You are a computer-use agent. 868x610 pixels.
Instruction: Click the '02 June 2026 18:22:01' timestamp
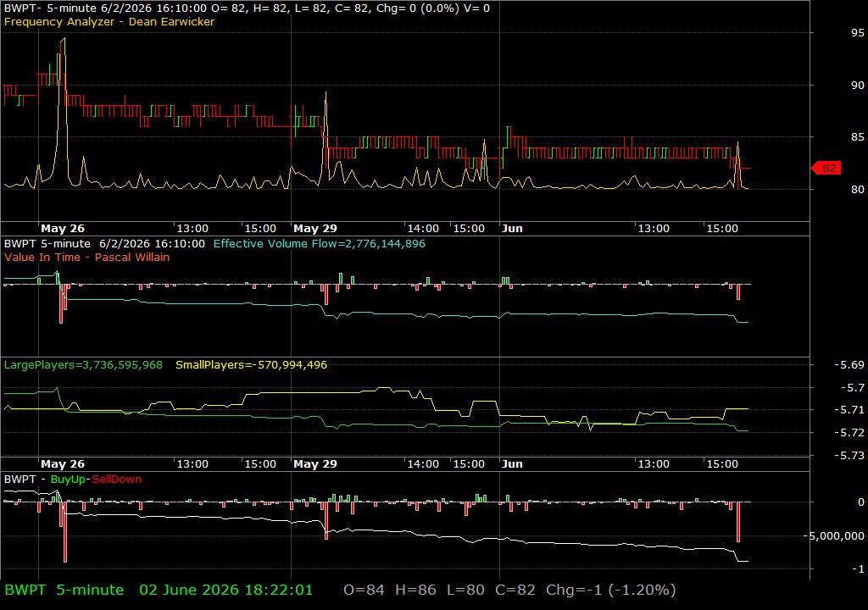225,590
